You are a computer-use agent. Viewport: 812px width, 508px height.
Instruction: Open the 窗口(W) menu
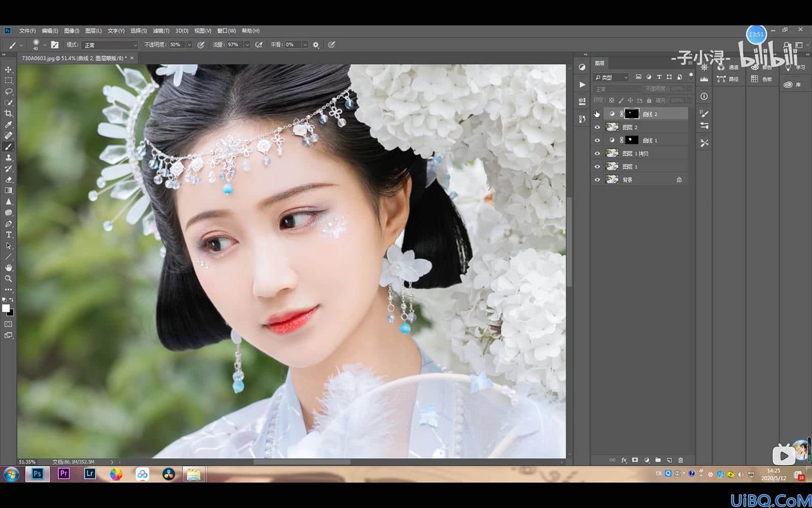pos(226,31)
